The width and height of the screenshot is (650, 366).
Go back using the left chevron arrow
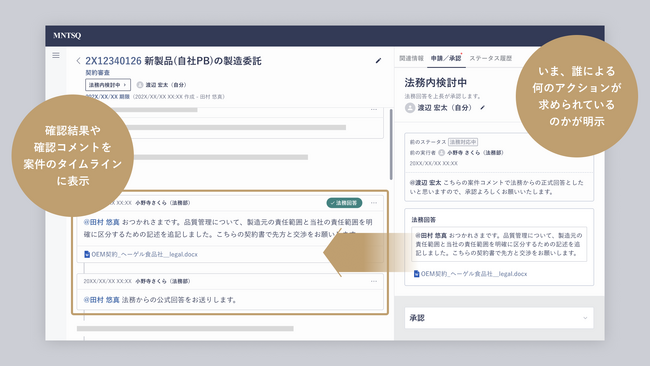coord(78,61)
